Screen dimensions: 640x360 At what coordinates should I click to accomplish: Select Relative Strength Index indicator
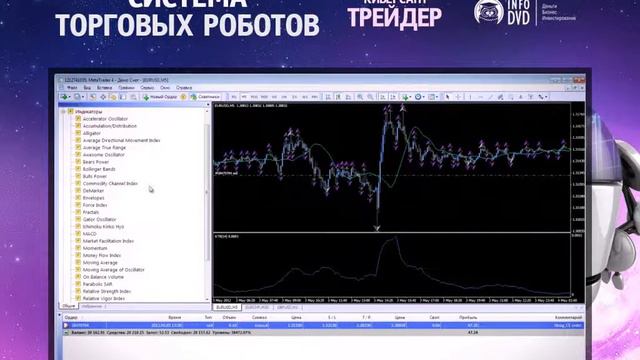[x=107, y=291]
